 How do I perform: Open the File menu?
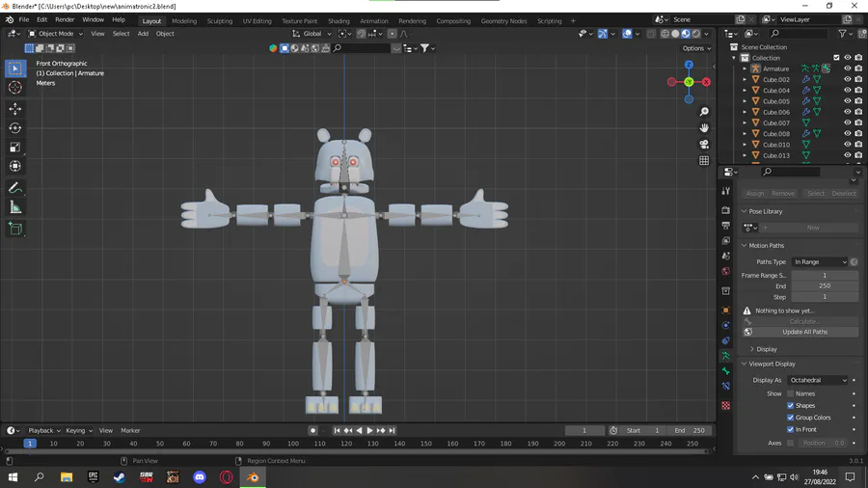[24, 19]
